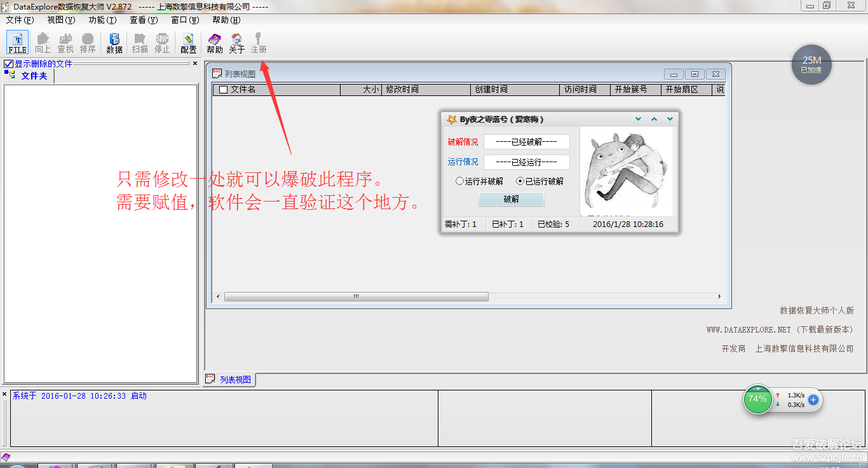
Task: Collapse crack window with rightmost chevron
Action: click(669, 118)
